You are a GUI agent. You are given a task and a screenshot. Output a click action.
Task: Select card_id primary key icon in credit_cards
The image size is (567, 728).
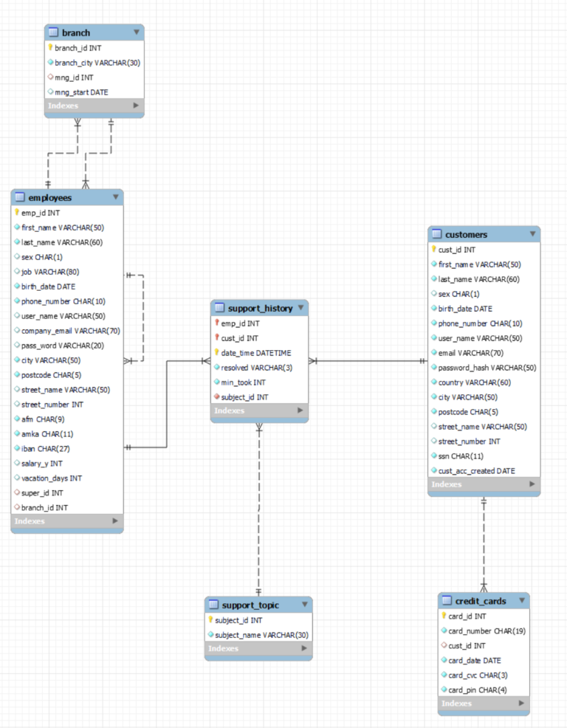[444, 616]
